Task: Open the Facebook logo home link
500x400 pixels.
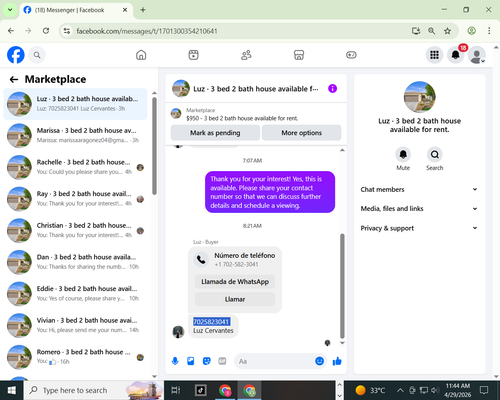Action: pos(16,55)
